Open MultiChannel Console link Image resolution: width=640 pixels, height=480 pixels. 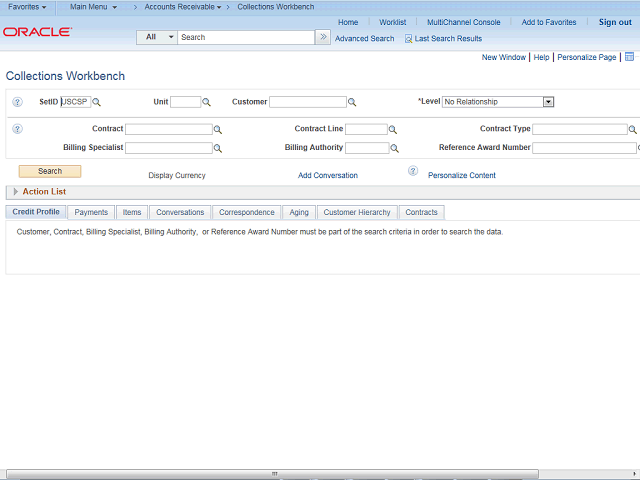[464, 22]
